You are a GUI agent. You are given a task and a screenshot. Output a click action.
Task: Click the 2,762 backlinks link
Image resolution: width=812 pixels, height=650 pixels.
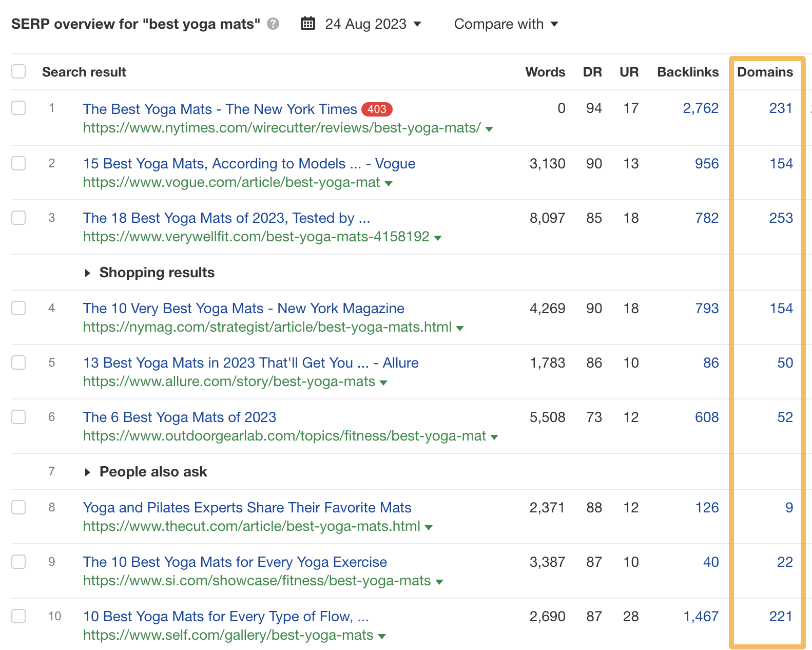click(701, 108)
